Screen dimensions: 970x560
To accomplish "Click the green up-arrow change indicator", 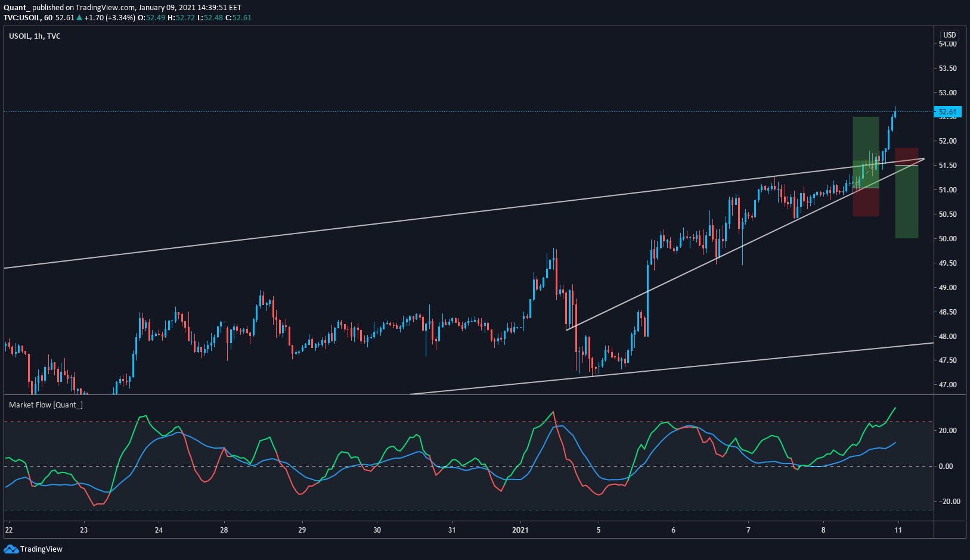I will click(x=79, y=18).
